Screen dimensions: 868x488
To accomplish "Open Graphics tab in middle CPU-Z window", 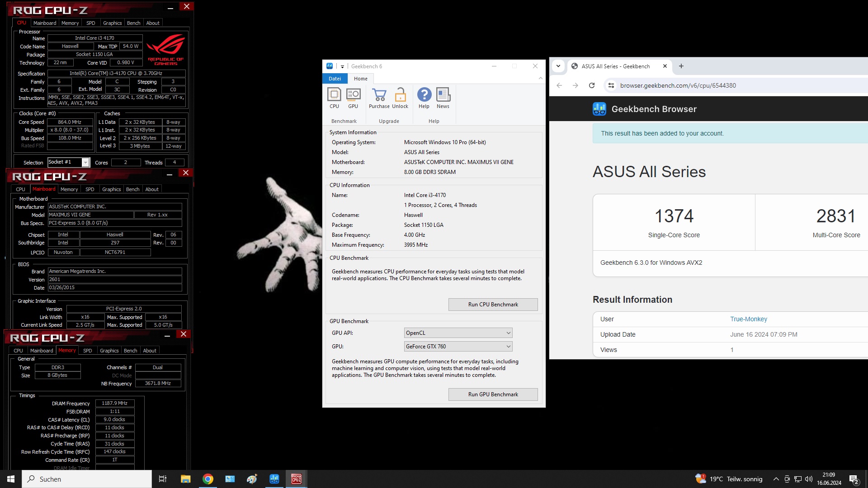I will (x=112, y=189).
